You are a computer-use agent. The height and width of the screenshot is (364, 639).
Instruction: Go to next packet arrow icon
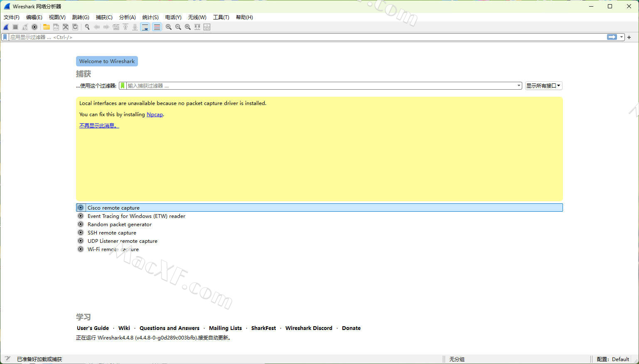[106, 27]
